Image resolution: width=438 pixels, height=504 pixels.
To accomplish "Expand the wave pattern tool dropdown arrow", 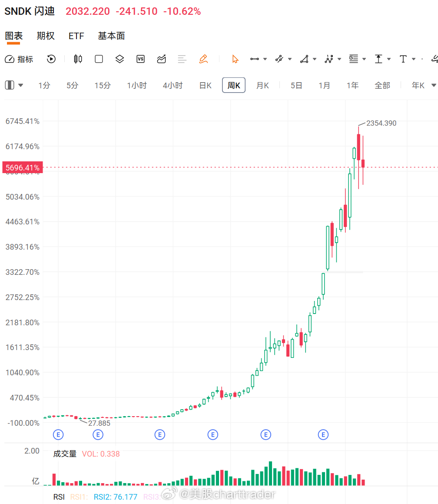I will click(339, 59).
